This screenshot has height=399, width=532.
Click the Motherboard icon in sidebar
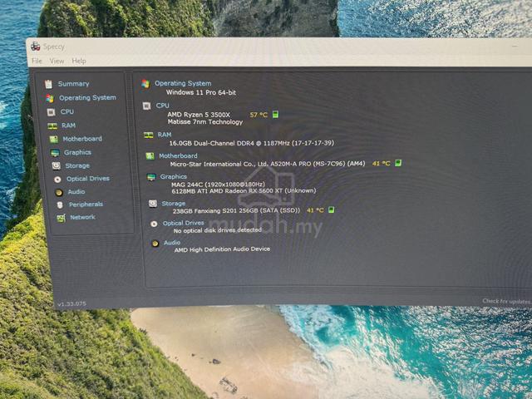pyautogui.click(x=53, y=139)
